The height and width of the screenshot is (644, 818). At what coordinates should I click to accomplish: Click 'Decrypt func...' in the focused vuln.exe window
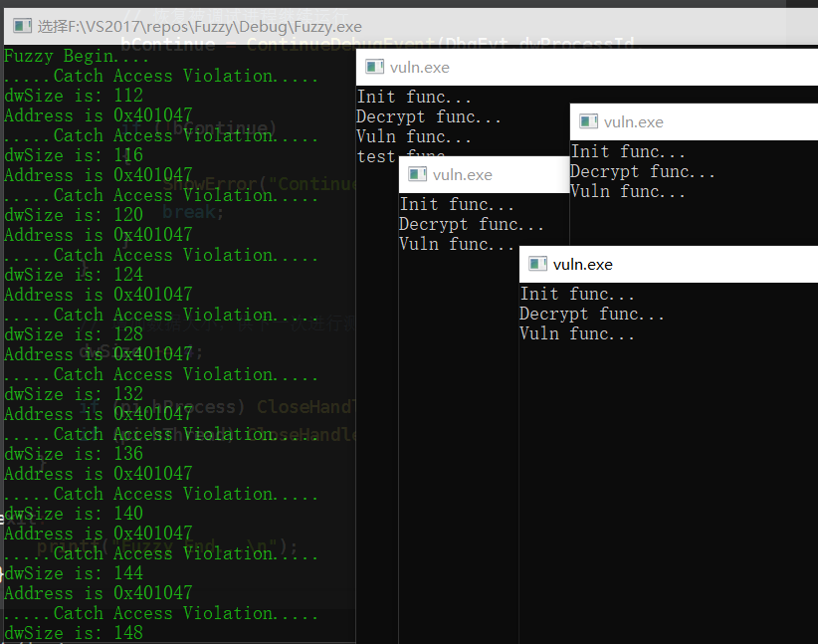[x=592, y=315]
